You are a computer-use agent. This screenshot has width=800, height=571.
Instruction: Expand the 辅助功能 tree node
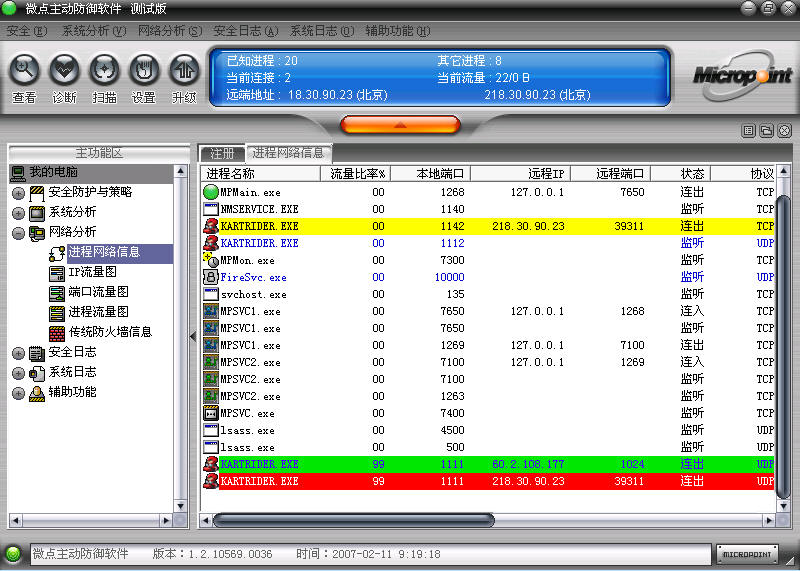[x=18, y=393]
